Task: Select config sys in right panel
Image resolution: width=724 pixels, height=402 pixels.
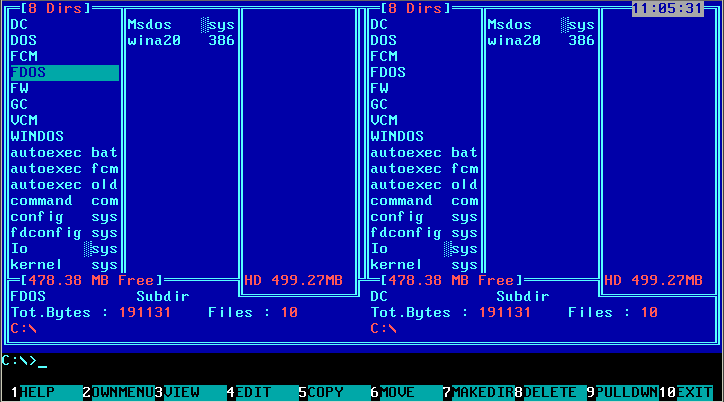Action: pos(424,217)
